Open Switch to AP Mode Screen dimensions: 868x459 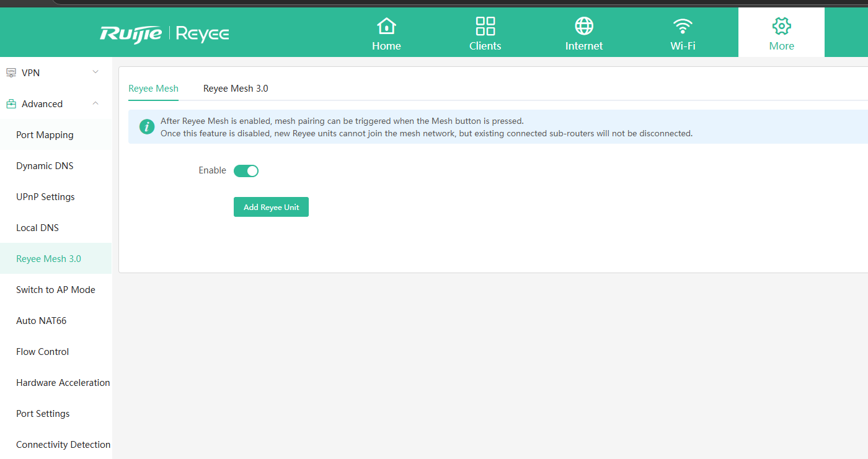(56, 290)
